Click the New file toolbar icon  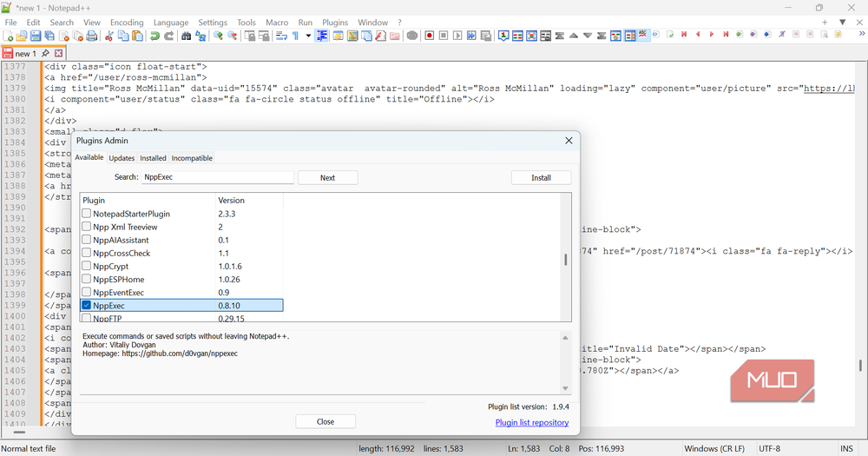point(8,36)
